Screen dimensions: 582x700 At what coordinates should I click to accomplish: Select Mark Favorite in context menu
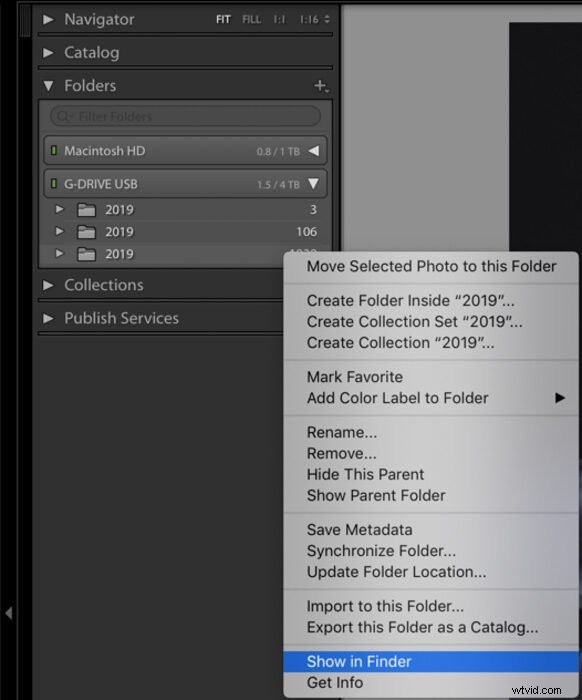[431, 377]
